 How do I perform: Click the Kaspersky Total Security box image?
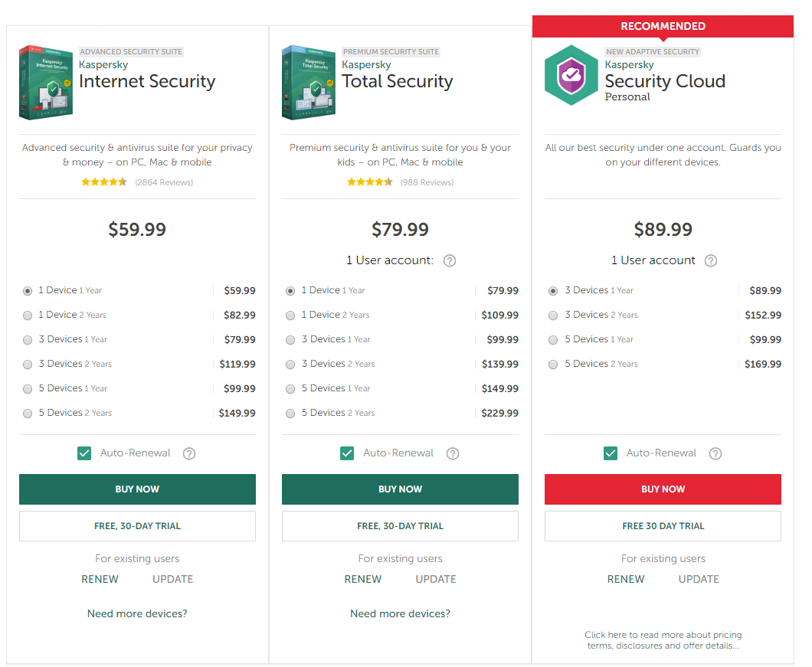point(309,82)
